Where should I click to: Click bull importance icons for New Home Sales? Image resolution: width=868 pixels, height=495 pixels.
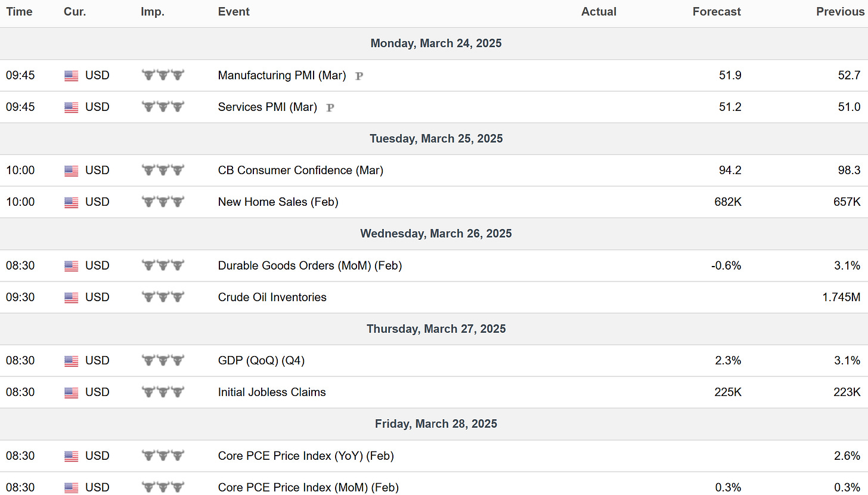click(x=163, y=202)
